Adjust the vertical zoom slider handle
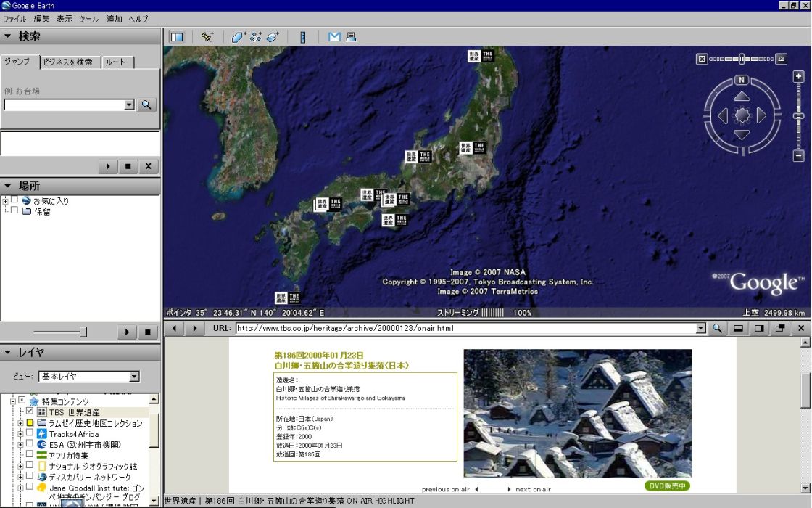This screenshot has width=812, height=508. tap(798, 115)
